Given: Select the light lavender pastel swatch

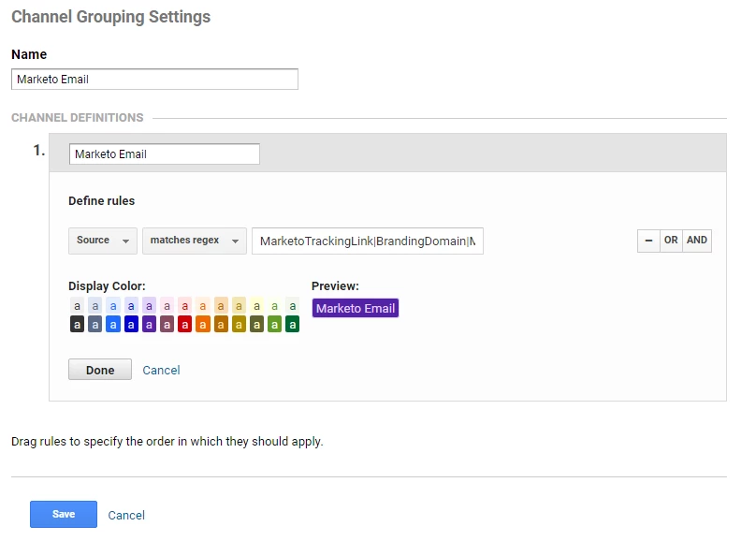Looking at the screenshot, I should 149,306.
